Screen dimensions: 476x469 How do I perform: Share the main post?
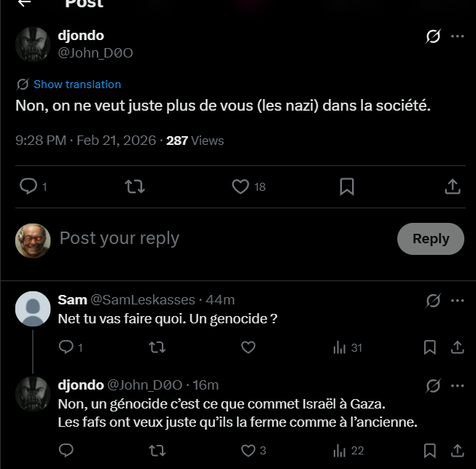pyautogui.click(x=452, y=187)
